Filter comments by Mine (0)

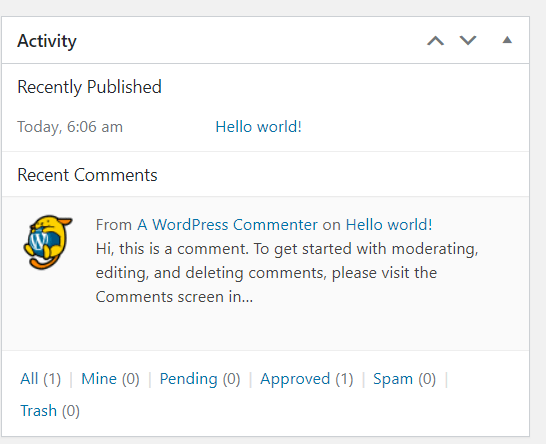click(x=110, y=379)
